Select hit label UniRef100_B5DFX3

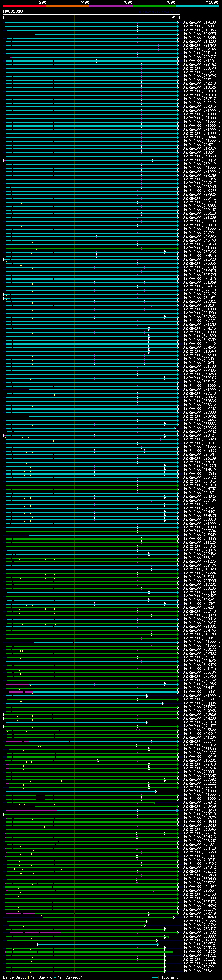(199, 95)
